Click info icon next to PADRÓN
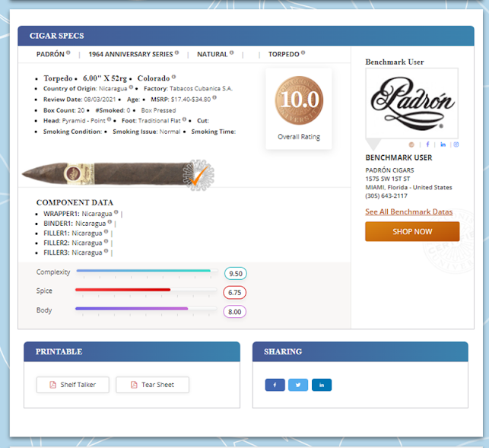Image resolution: width=489 pixels, height=448 pixels. tap(68, 52)
